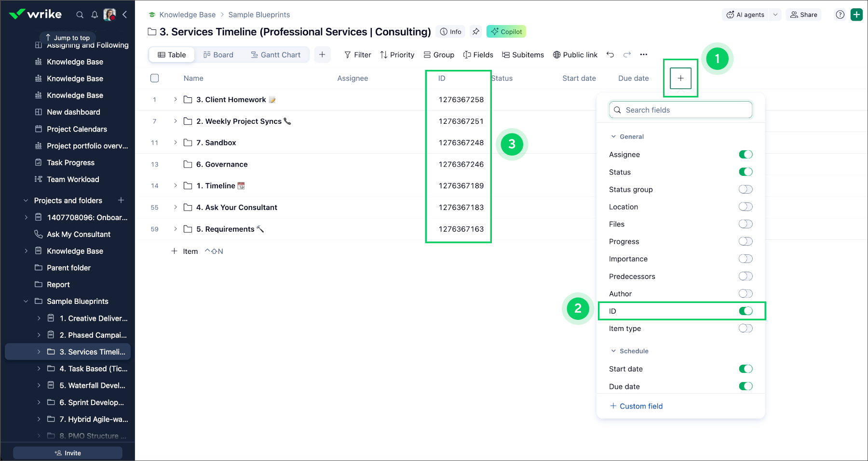The width and height of the screenshot is (868, 461).
Task: Share this folder
Action: tap(803, 14)
